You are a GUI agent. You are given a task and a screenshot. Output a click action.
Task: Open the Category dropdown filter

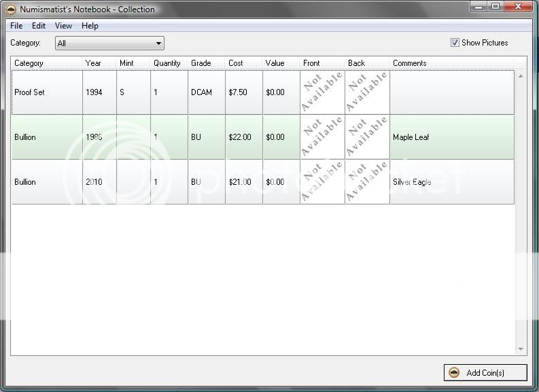click(109, 43)
